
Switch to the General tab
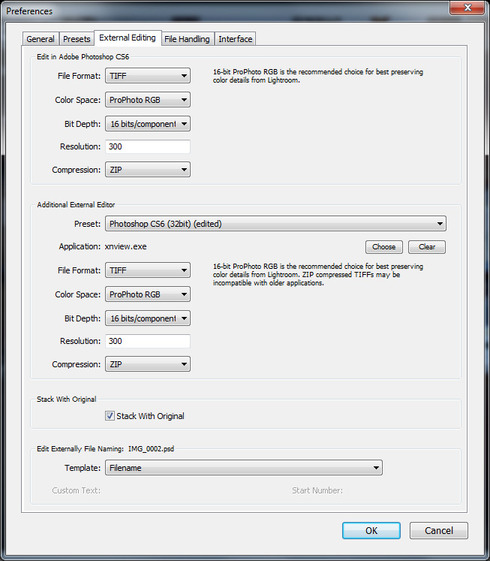pos(40,39)
